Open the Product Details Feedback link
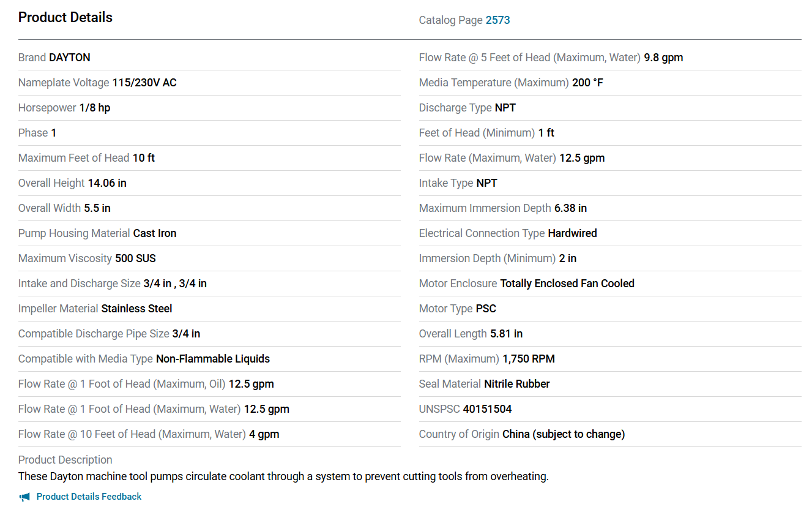 (89, 497)
